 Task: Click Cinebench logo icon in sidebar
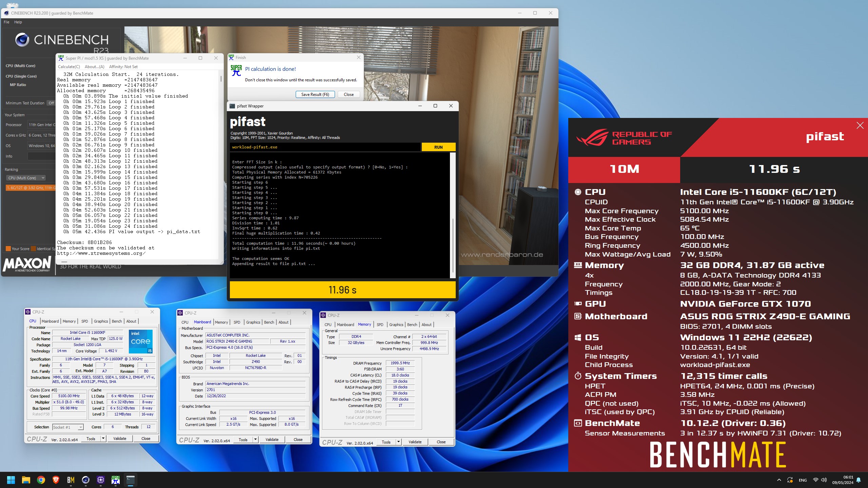point(22,40)
